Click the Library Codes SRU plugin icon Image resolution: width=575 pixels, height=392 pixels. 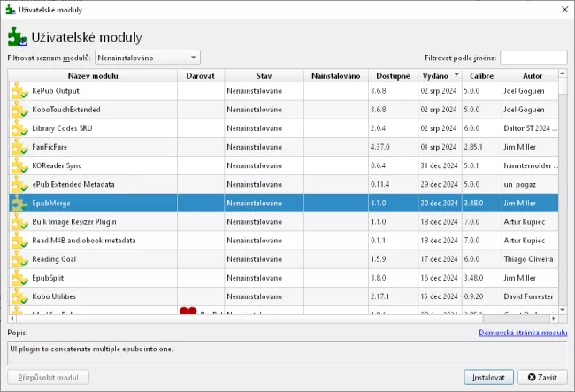19,128
